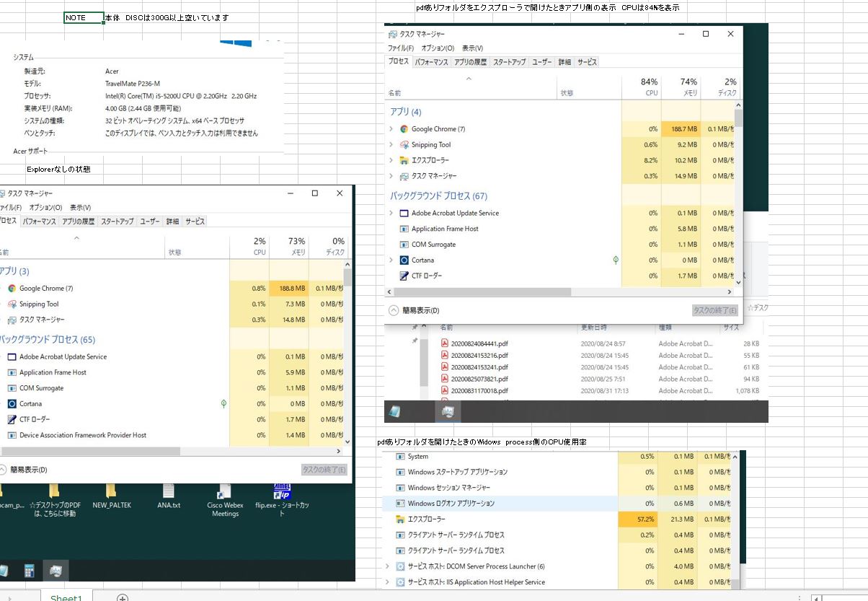Click Google Chrome icon in 188.7 MB row
868x601 pixels.
(404, 129)
